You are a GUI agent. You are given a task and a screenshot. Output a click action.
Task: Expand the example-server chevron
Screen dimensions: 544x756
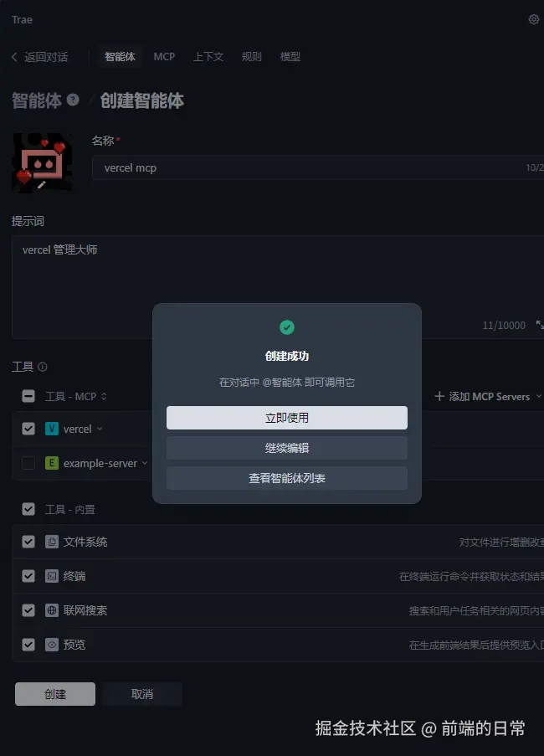[145, 463]
